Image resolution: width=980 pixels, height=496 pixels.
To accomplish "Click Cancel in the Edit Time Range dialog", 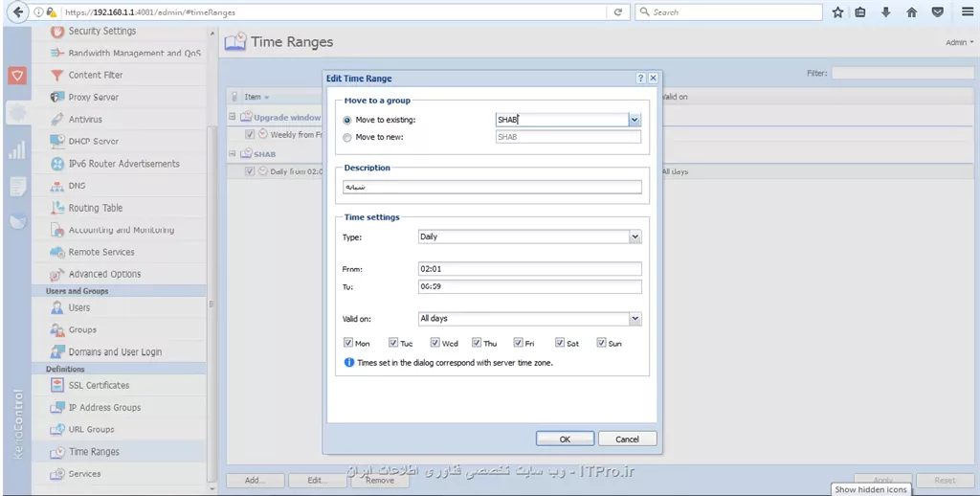I will pyautogui.click(x=627, y=440).
